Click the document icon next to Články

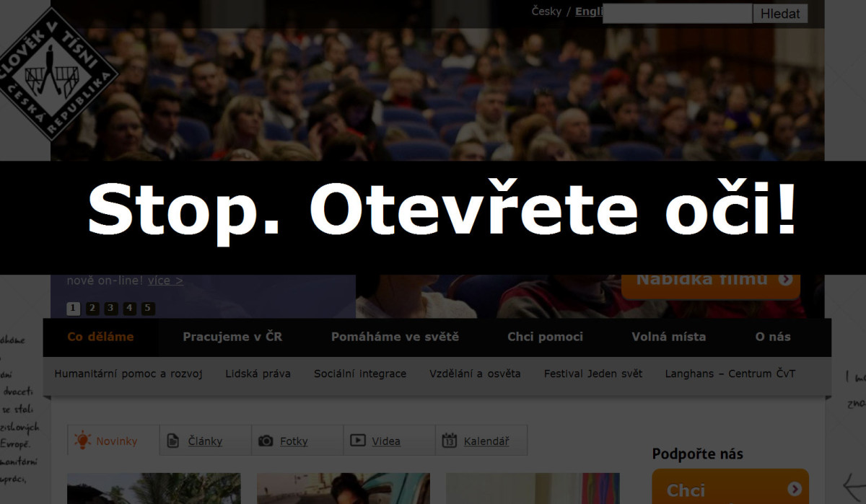173,441
